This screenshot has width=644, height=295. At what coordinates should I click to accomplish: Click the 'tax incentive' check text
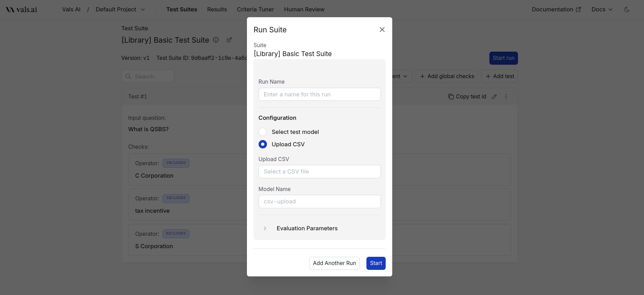[x=152, y=211]
